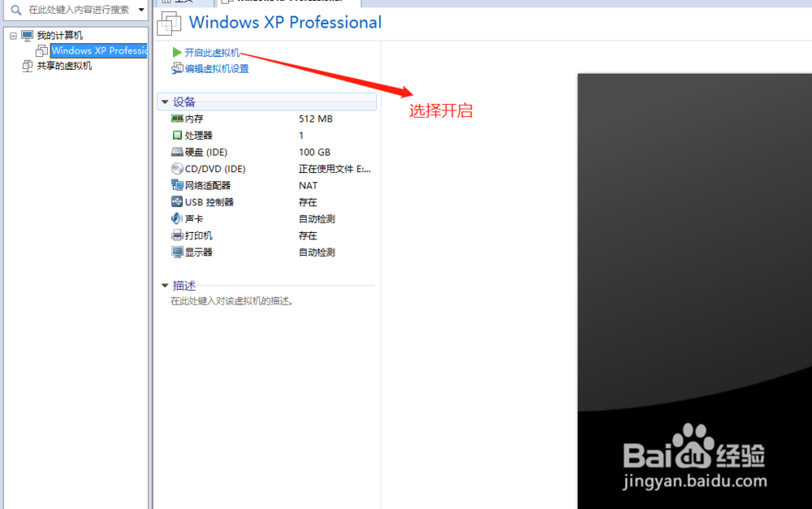Screen dimensions: 812x509
Task: Click the printer value 存在
Action: [308, 235]
